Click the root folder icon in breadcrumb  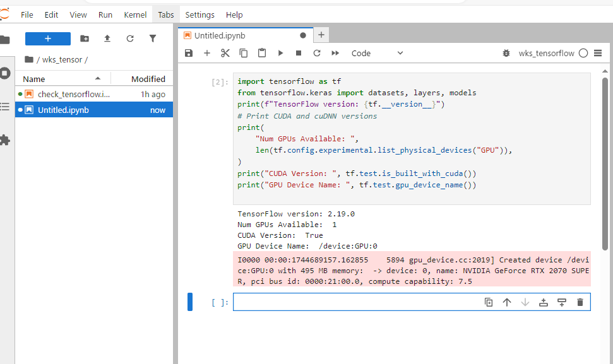(29, 59)
